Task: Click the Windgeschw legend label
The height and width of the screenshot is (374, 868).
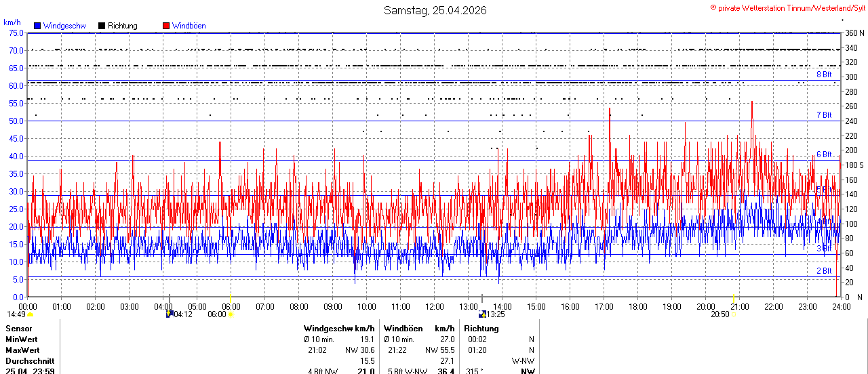Action: point(64,26)
